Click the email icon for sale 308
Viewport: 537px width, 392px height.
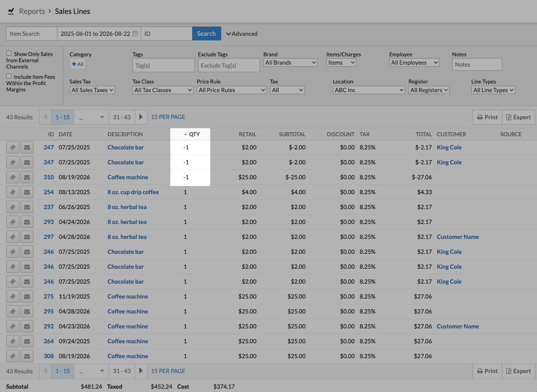pos(27,356)
